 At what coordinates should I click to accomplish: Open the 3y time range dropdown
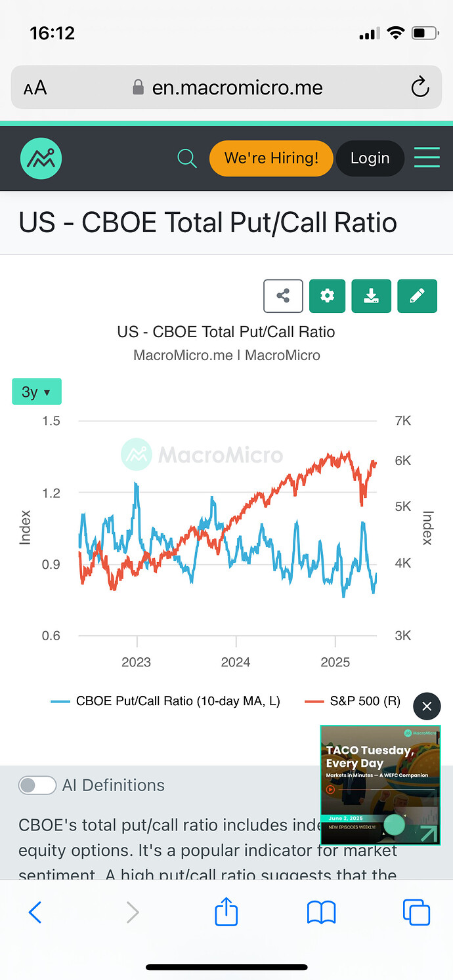(x=36, y=392)
